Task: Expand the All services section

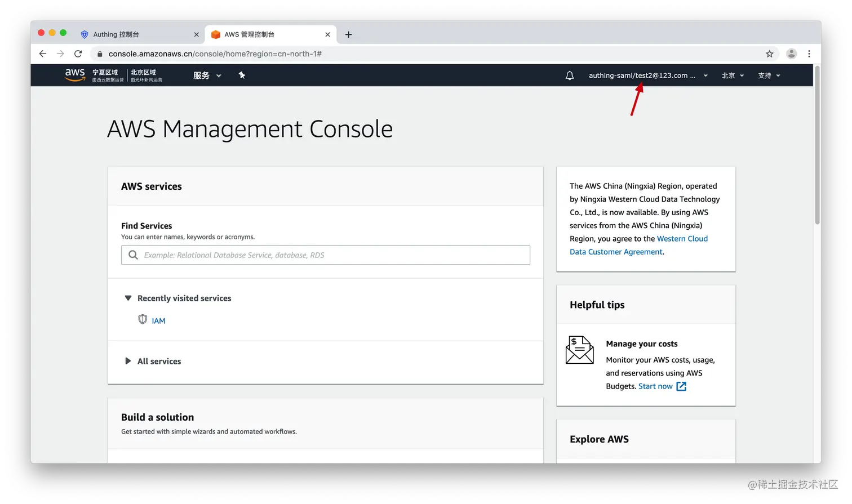Action: (153, 362)
